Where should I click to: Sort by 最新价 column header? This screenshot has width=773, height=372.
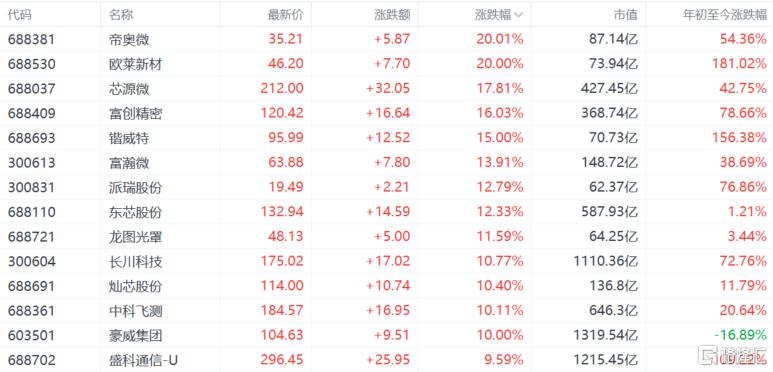[285, 15]
